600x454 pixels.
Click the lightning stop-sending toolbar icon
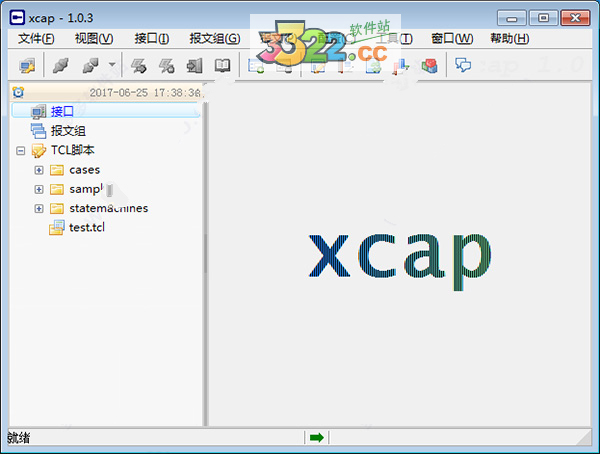coord(167,65)
